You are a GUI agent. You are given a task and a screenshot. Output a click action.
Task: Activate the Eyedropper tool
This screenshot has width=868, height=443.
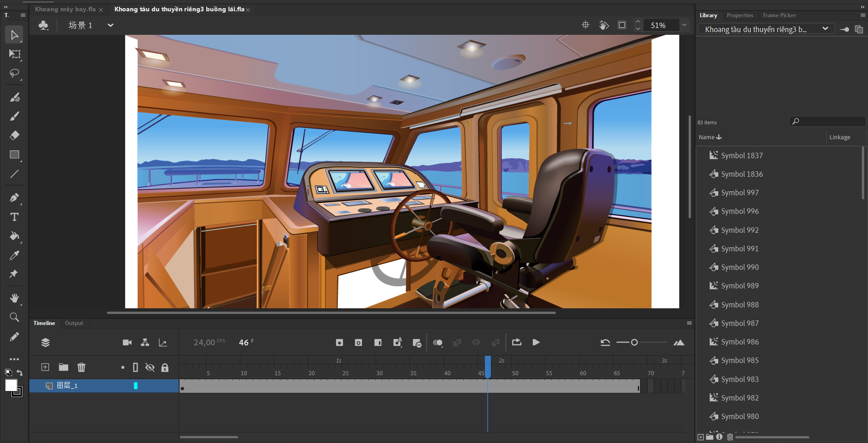click(x=14, y=255)
